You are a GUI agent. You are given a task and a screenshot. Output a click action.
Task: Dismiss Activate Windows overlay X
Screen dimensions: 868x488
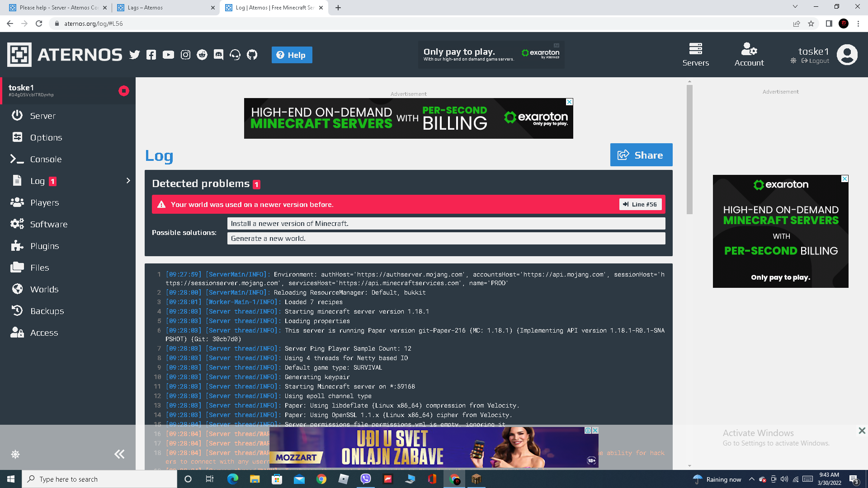(862, 431)
